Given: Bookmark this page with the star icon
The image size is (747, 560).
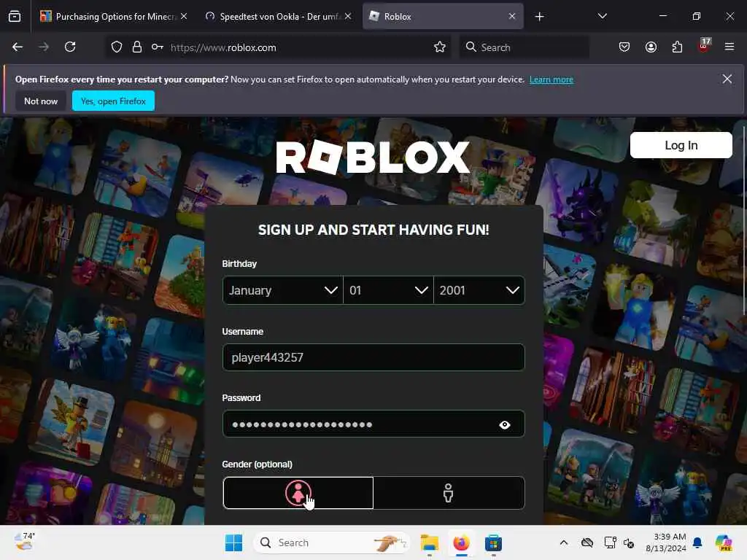Looking at the screenshot, I should [440, 47].
